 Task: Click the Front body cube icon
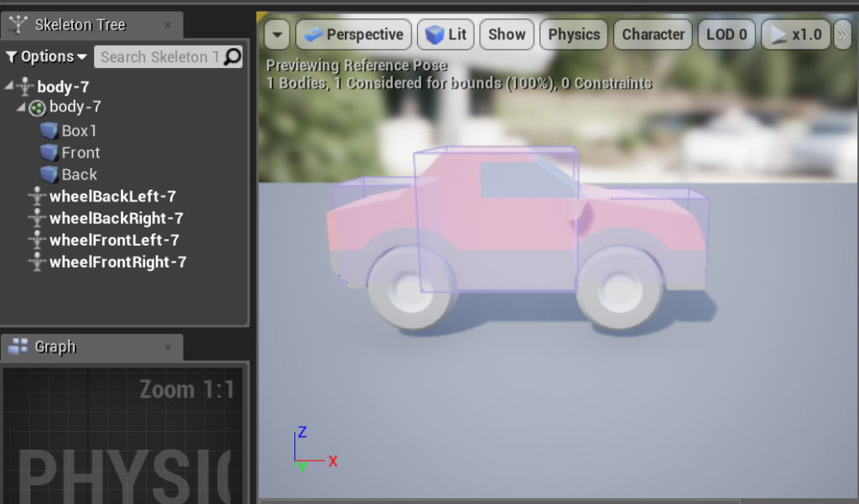coord(49,153)
